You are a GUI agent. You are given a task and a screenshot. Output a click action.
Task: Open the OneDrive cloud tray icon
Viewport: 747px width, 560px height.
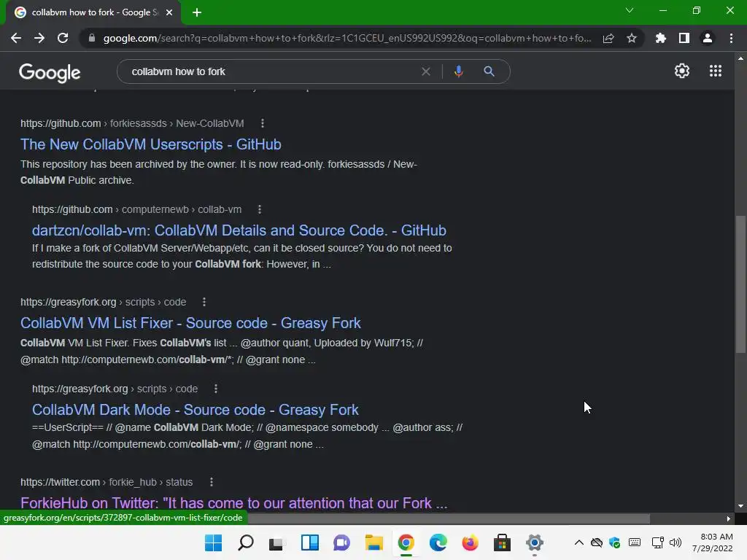point(597,542)
